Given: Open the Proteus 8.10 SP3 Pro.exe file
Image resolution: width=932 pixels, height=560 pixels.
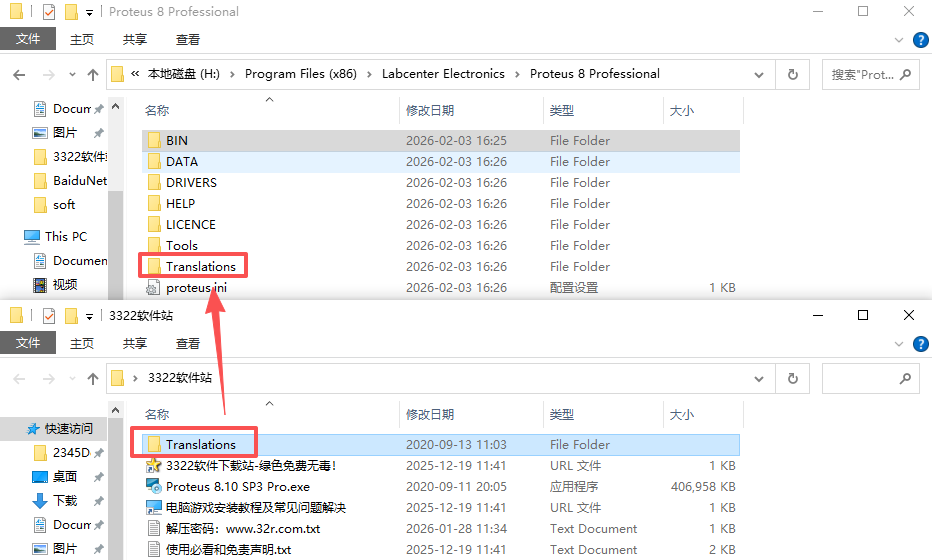Looking at the screenshot, I should 238,487.
